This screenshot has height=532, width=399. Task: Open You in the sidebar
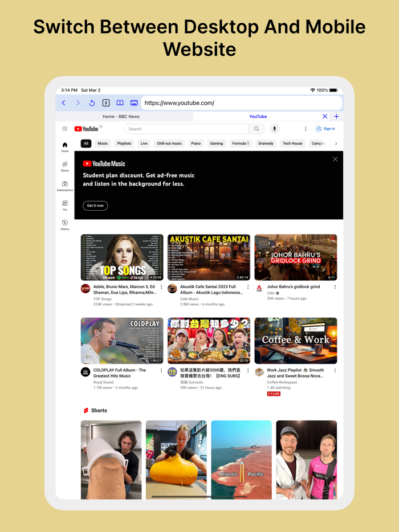[65, 205]
